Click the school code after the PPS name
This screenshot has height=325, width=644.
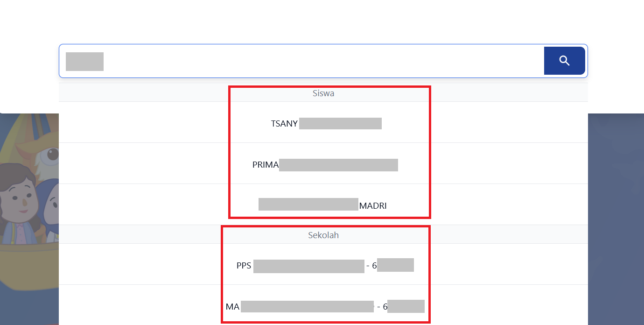(395, 266)
